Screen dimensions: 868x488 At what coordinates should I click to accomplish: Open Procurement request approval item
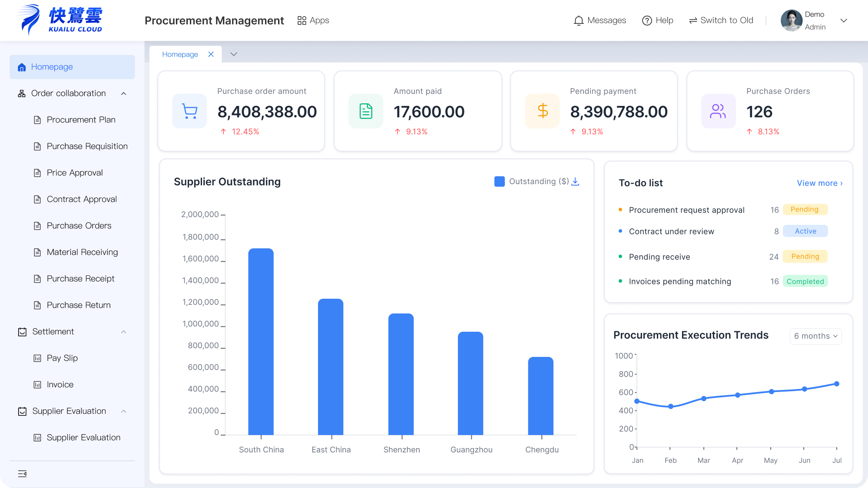point(687,210)
